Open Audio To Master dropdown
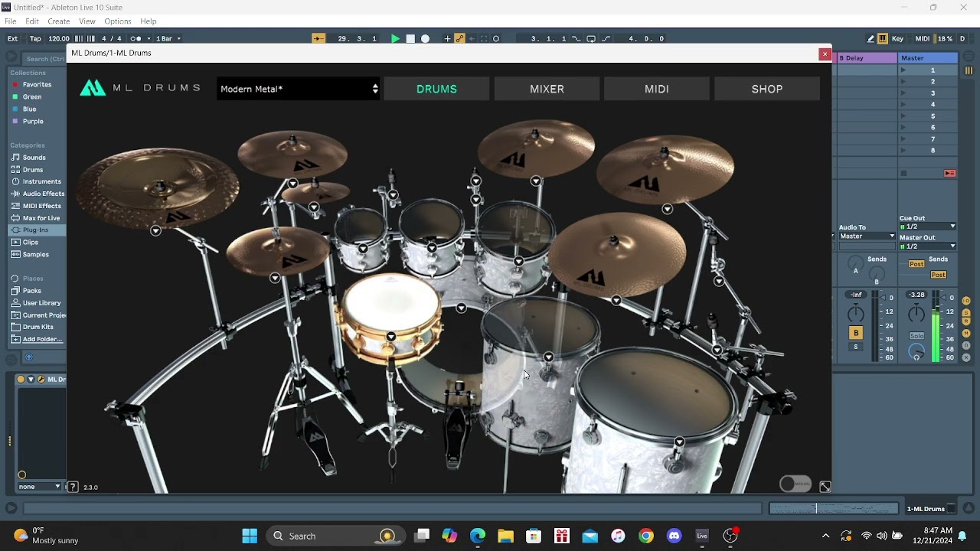The width and height of the screenshot is (980, 551). click(867, 236)
